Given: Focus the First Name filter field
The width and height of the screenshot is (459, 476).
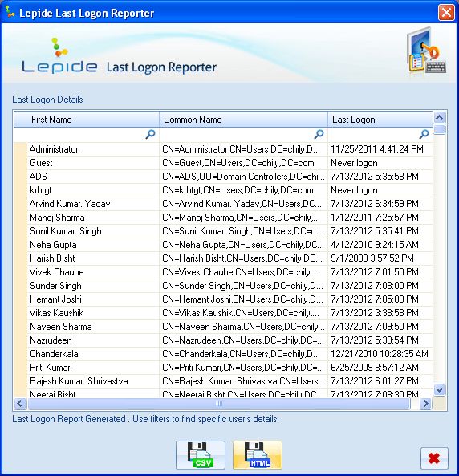Looking at the screenshot, I should pos(86,135).
